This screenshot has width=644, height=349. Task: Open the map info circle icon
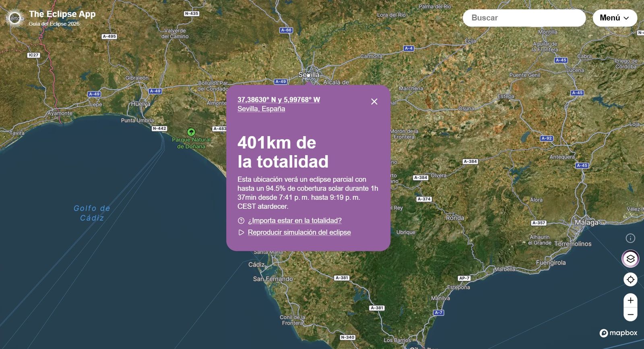click(630, 238)
